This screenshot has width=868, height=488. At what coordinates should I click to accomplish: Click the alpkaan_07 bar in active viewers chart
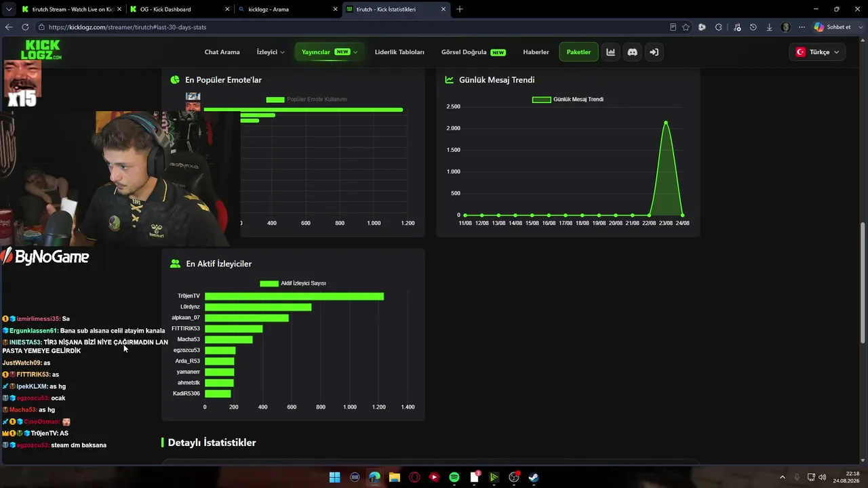pos(247,318)
